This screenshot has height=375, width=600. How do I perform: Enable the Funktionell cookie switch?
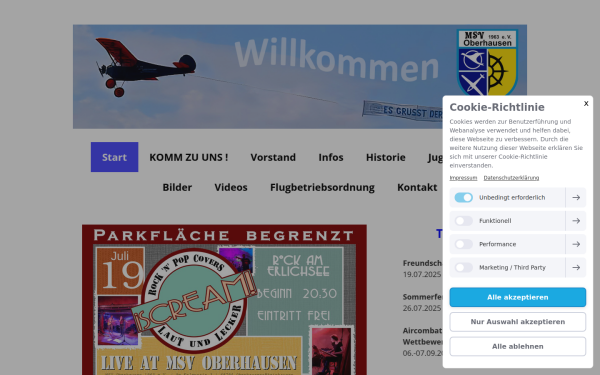pyautogui.click(x=463, y=221)
